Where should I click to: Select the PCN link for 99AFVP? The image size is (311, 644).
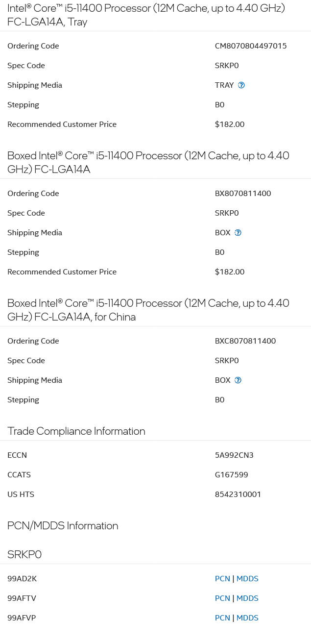[x=222, y=618]
